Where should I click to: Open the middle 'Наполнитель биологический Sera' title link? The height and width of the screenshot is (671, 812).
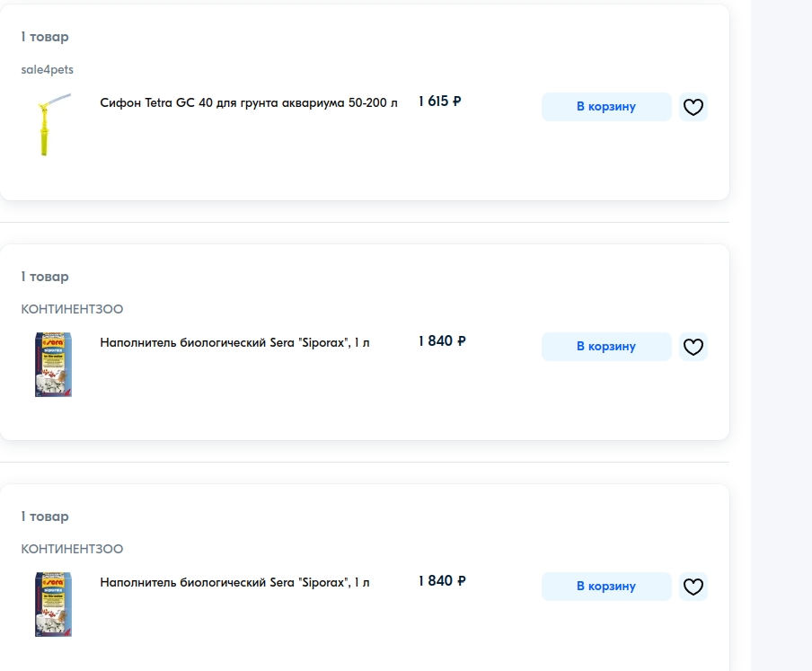coord(234,342)
